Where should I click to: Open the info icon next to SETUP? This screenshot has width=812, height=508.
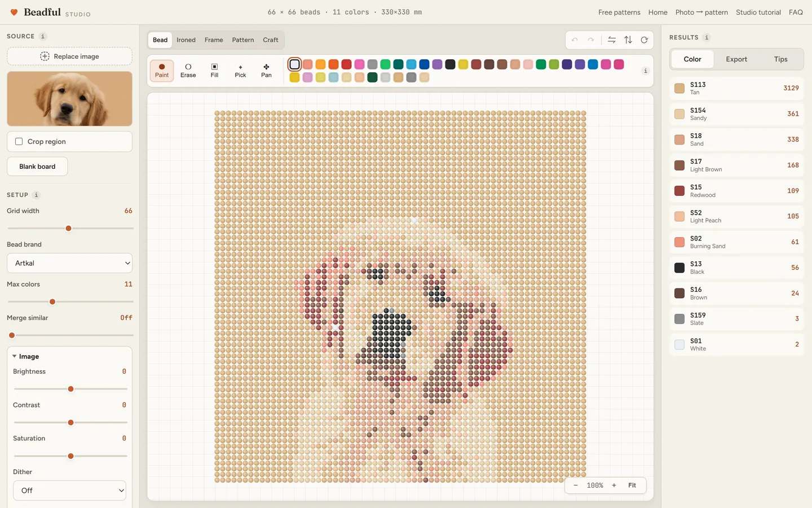[x=36, y=195]
